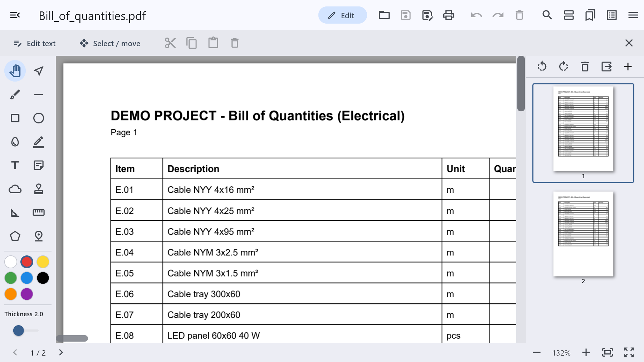This screenshot has width=644, height=362.
Task: Toggle the bookmarks panel
Action: [590, 15]
